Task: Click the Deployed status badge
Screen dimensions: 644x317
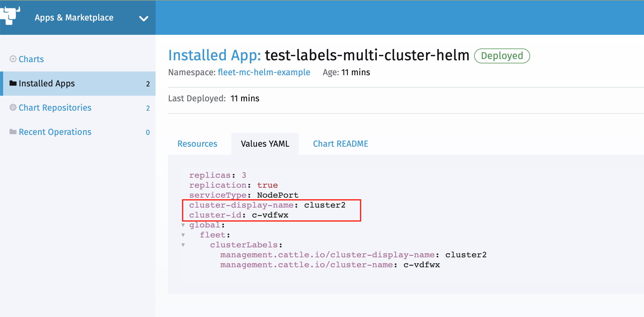Action: point(502,56)
